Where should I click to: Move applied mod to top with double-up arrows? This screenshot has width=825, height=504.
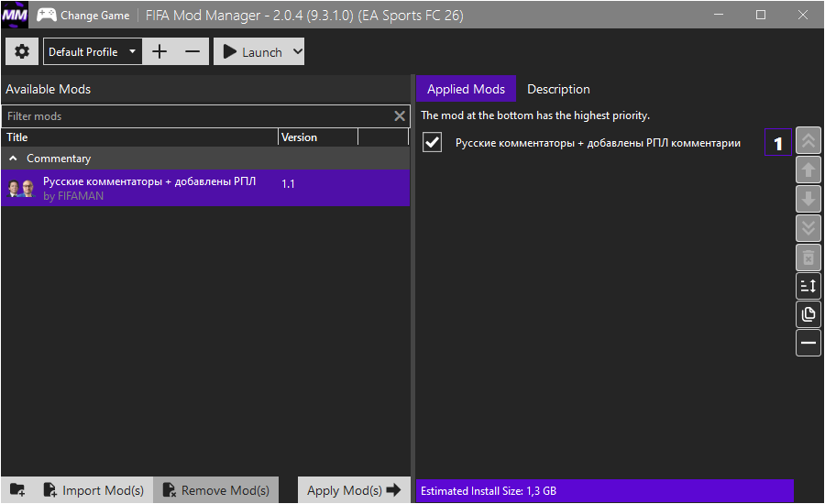(x=808, y=141)
